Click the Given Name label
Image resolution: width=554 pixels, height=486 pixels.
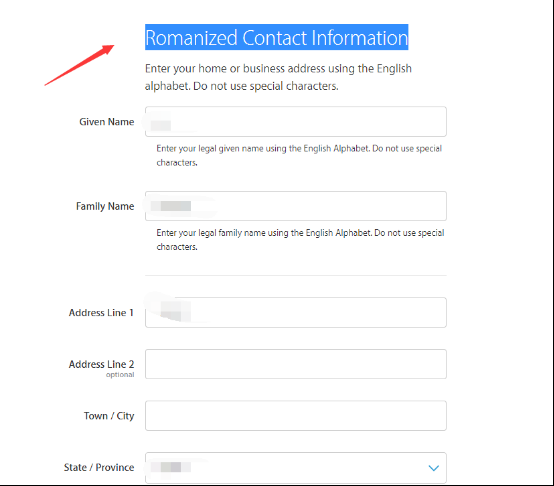[107, 122]
